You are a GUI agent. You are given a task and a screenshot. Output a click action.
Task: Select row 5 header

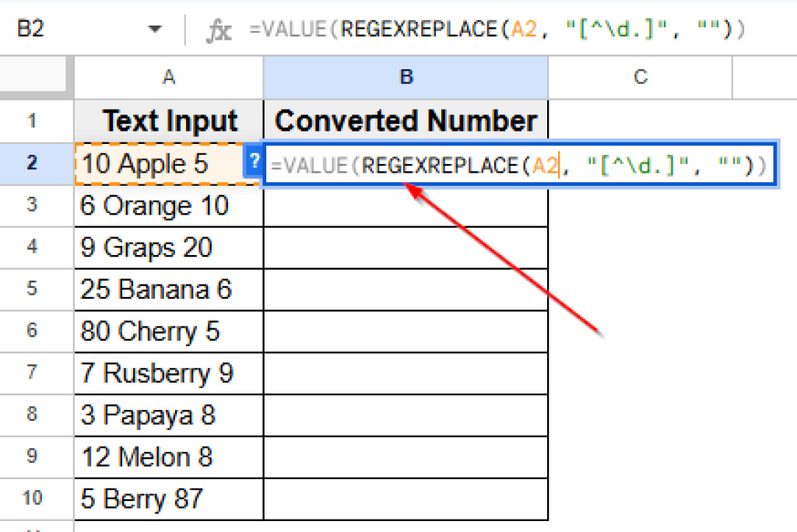tap(36, 289)
